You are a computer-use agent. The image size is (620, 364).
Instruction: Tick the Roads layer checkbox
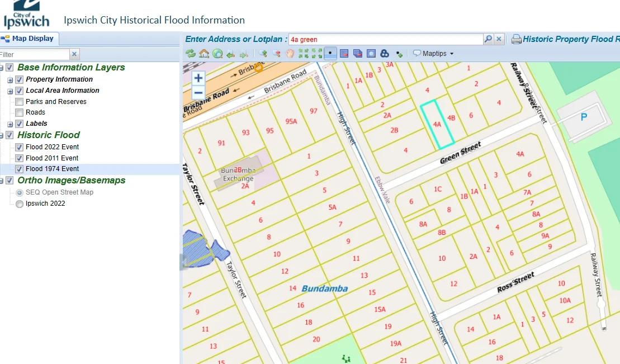pos(19,113)
